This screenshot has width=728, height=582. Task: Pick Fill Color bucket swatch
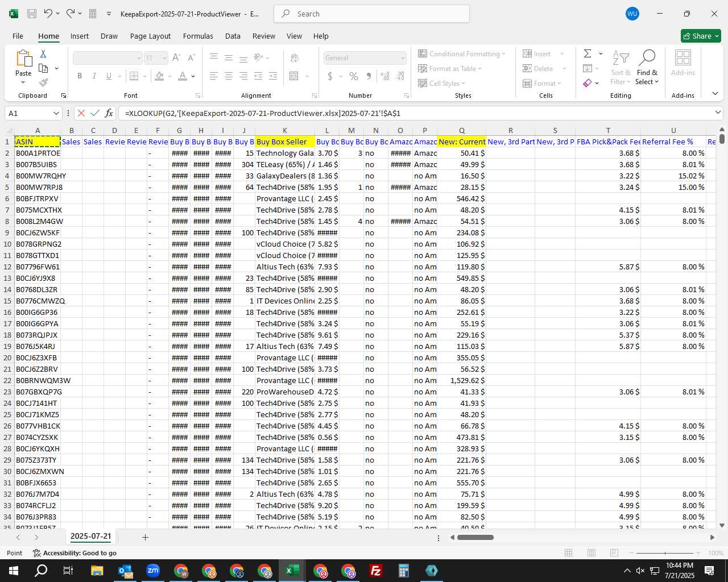[x=159, y=76]
